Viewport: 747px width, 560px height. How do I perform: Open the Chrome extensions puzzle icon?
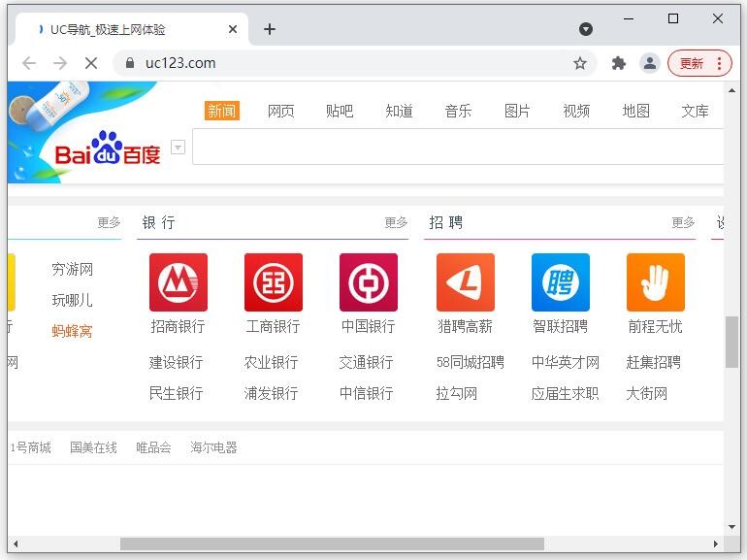(618, 63)
